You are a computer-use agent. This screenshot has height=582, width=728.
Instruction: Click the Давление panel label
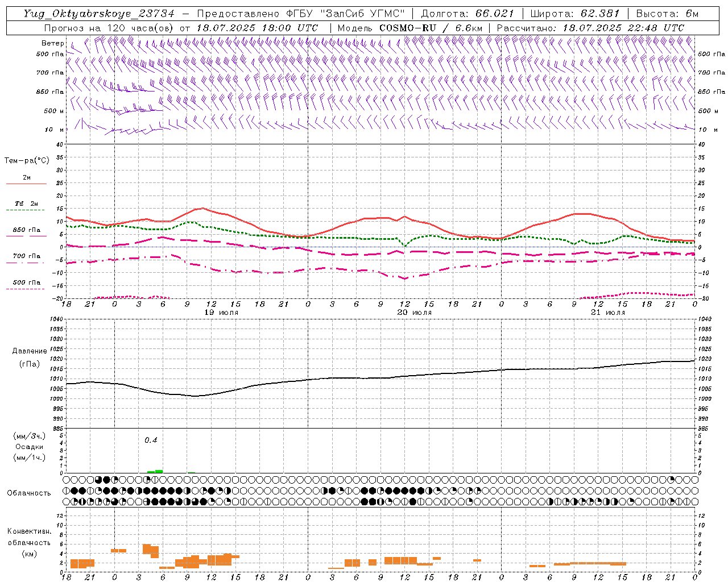tap(30, 351)
